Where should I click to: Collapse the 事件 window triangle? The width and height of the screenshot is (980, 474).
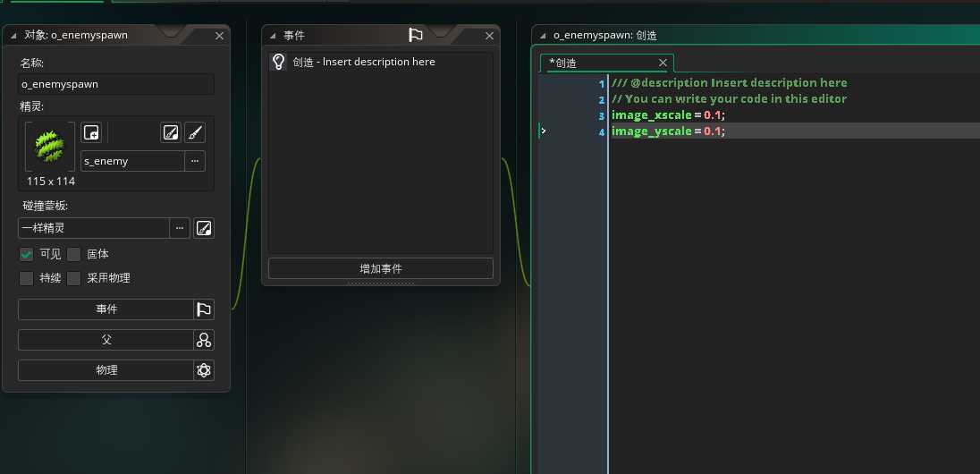(273, 36)
